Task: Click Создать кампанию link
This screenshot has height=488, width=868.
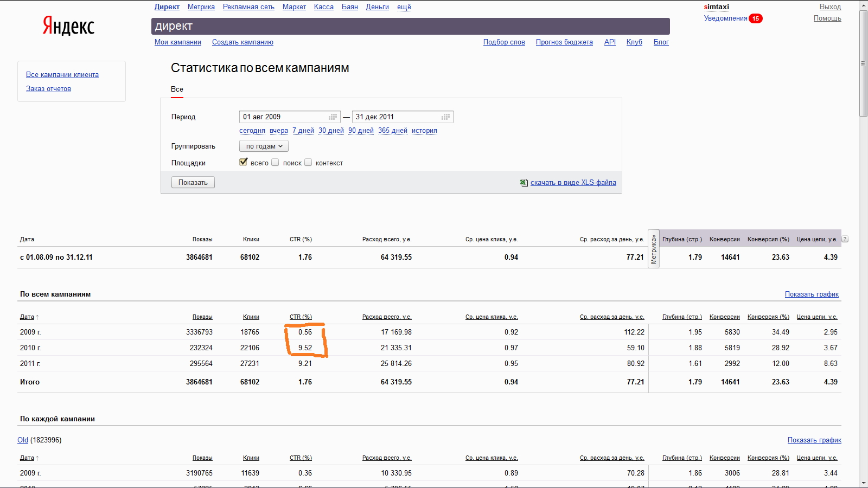Action: click(242, 42)
